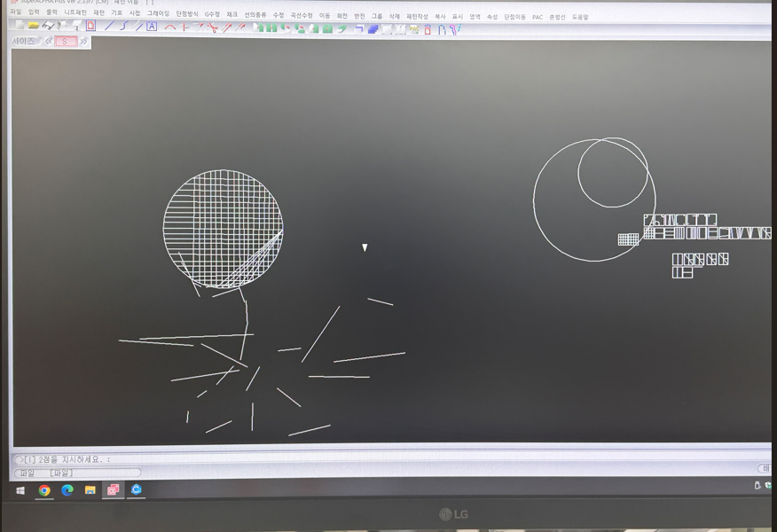Image resolution: width=777 pixels, height=532 pixels.
Task: Open the 패턴작성 menu
Action: click(417, 16)
